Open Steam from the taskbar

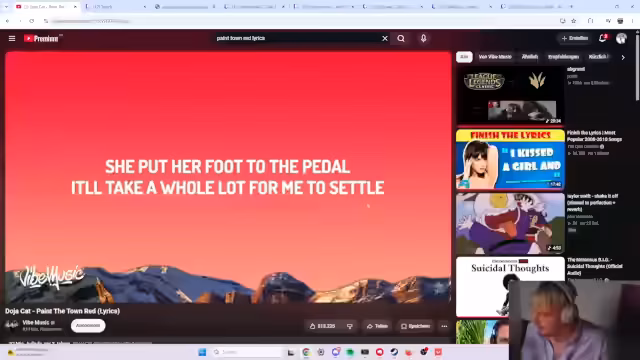pyautogui.click(x=394, y=352)
